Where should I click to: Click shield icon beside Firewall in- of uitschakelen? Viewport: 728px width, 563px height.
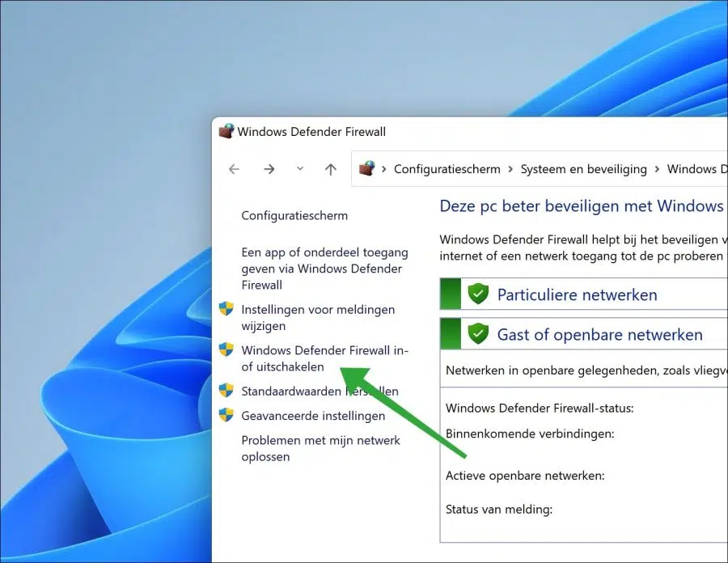226,349
